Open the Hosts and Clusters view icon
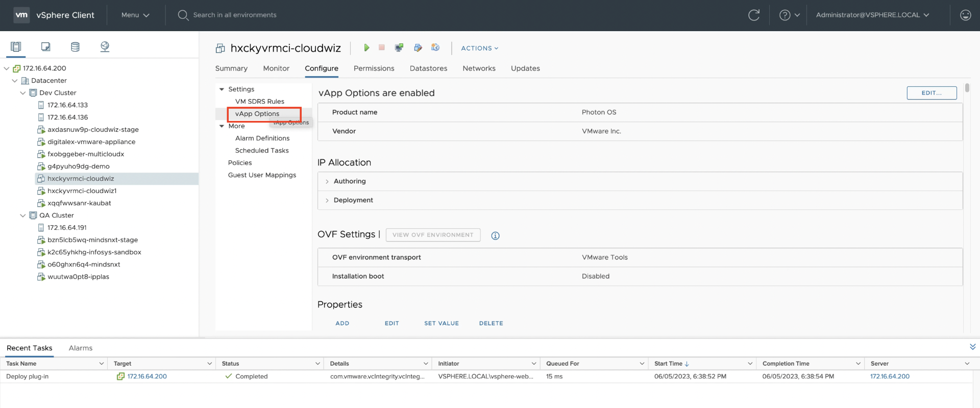Screen dimensions: 980x408 pyautogui.click(x=16, y=47)
